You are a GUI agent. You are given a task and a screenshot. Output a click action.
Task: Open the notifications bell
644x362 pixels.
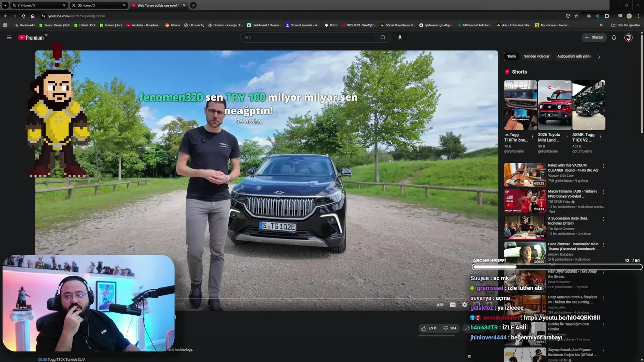tap(614, 37)
